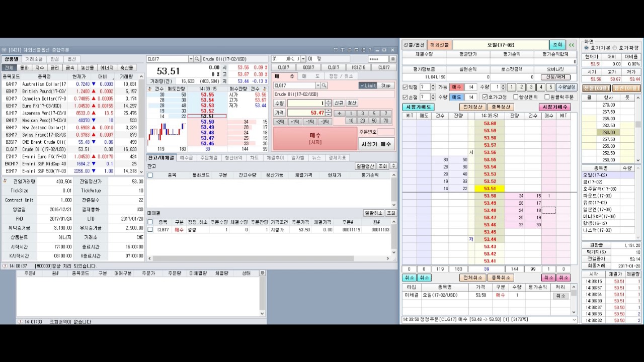Viewport: 644px width, 362px height.
Task: Click the settings gear beside password field
Action: tap(393, 59)
